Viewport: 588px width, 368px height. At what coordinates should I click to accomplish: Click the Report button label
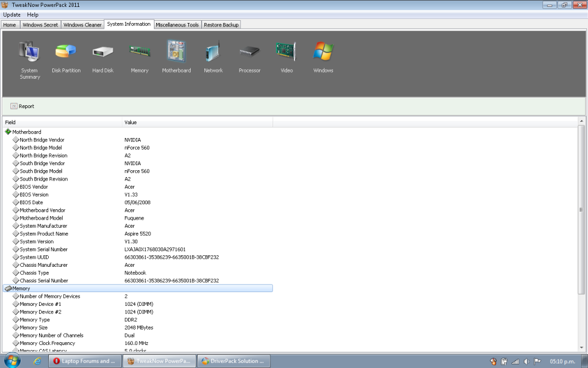(26, 106)
